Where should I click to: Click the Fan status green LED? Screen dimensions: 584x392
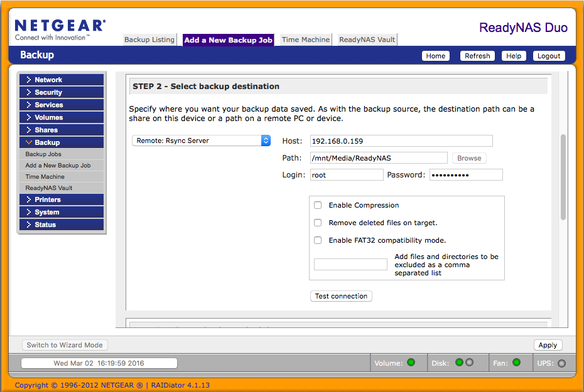coord(517,363)
